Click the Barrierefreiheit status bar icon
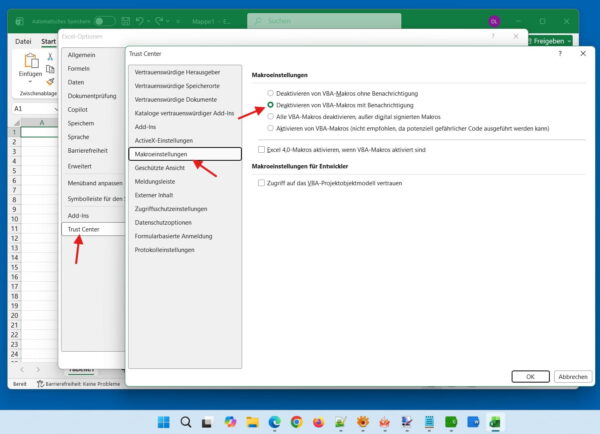Screen dimensions: 600x434 tap(40, 383)
